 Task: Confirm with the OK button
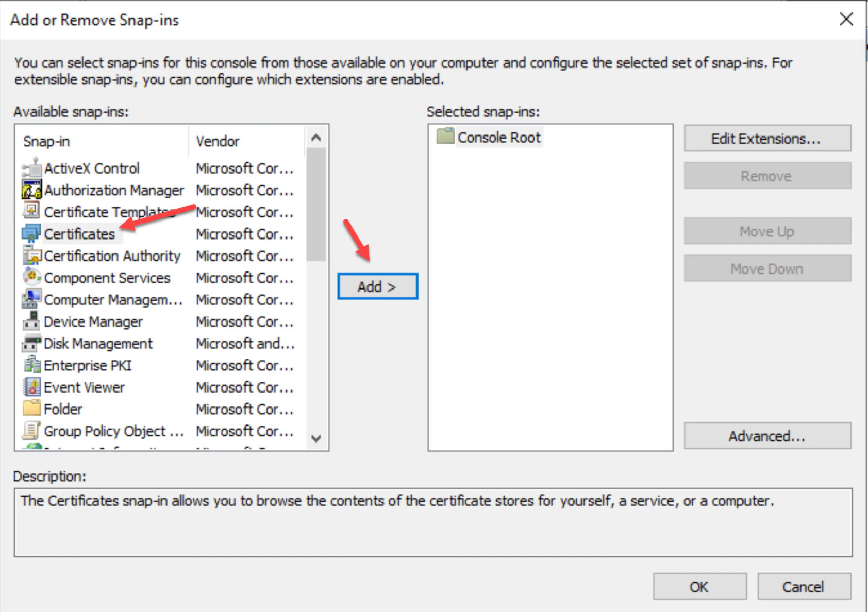tap(699, 586)
